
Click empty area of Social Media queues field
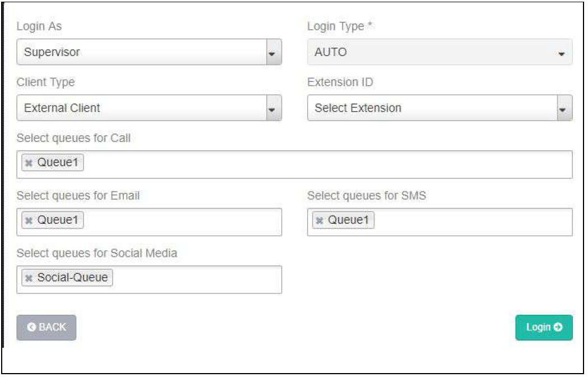pyautogui.click(x=196, y=279)
